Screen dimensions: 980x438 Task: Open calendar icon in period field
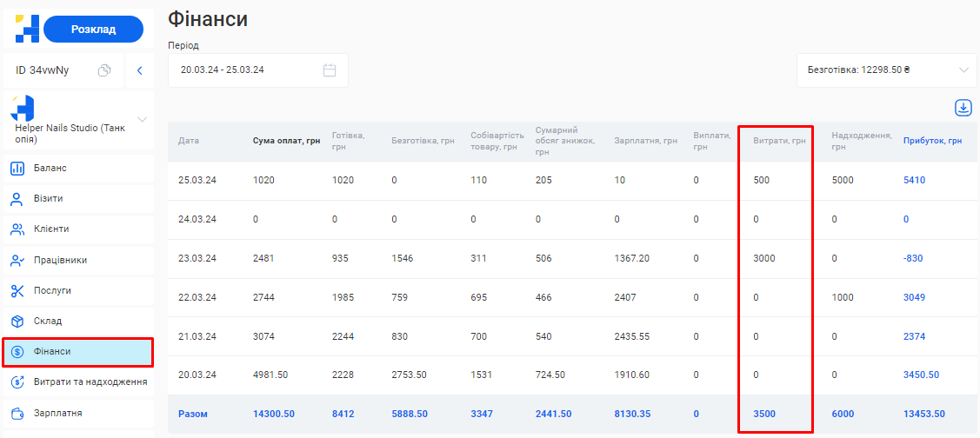pyautogui.click(x=330, y=70)
